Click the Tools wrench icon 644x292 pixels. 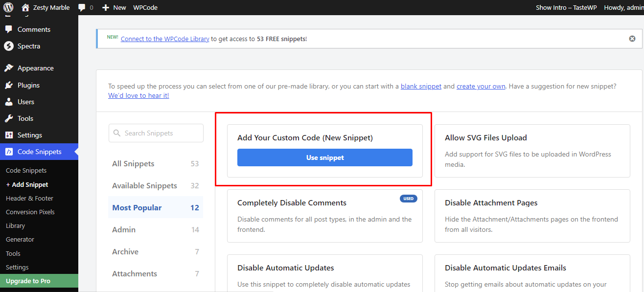(8, 118)
